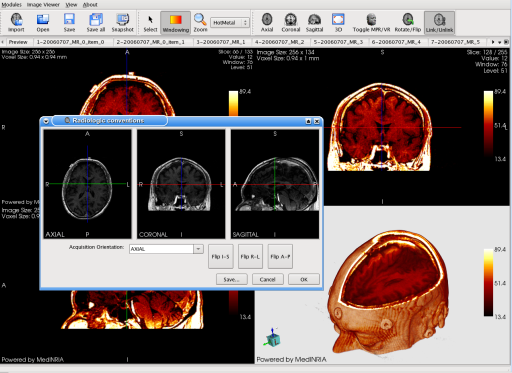Open Rotate/Flip tool
Image resolution: width=512 pixels, height=373 pixels.
(408, 22)
